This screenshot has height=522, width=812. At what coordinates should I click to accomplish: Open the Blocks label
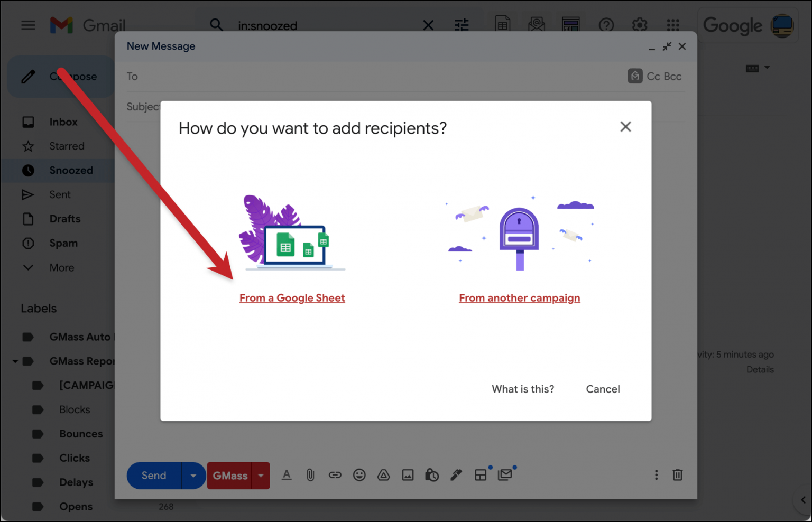point(75,409)
